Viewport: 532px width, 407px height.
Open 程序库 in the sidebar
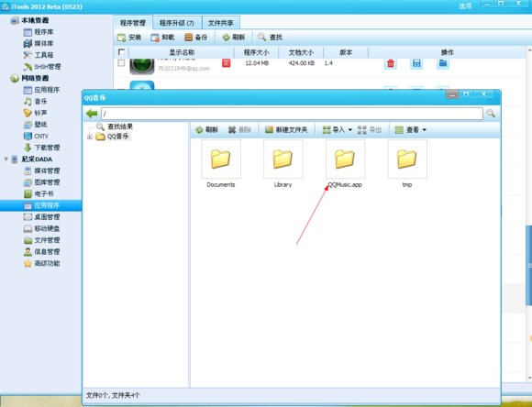(39, 32)
